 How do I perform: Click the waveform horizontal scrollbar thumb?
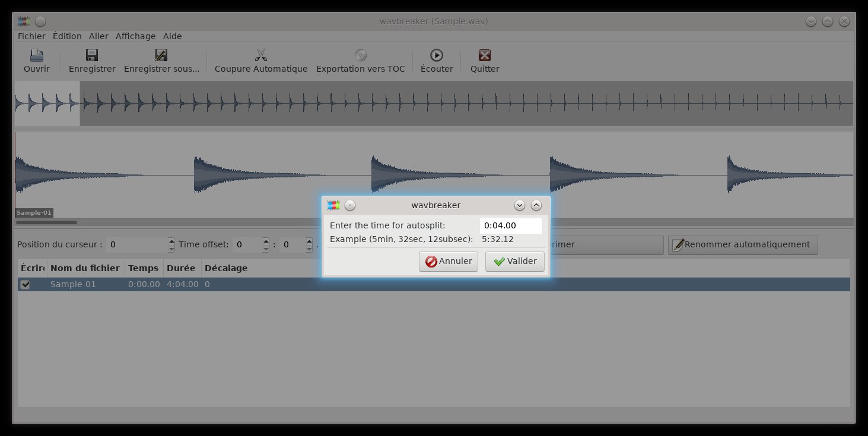(x=46, y=222)
